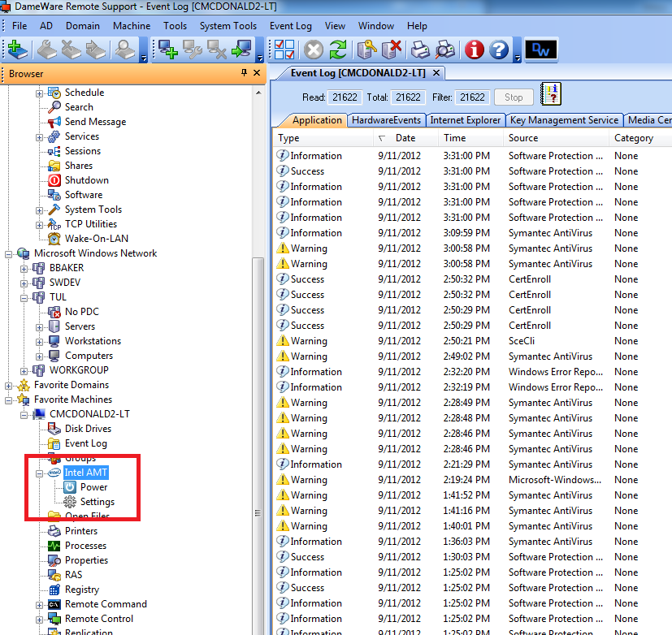Click the green Refresh arrows icon
Viewport: 672px width, 635px height.
338,50
